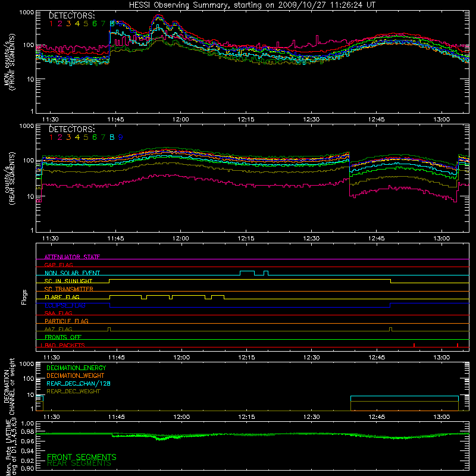Click detector 9 legend number in rear segments panel
Screen dimensions: 476x476
point(121,137)
